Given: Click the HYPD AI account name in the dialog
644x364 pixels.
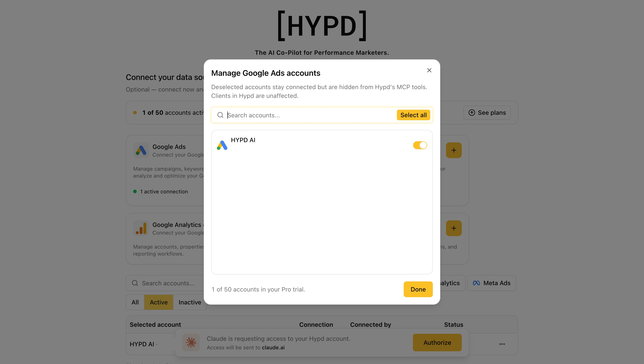Looking at the screenshot, I should pyautogui.click(x=243, y=140).
